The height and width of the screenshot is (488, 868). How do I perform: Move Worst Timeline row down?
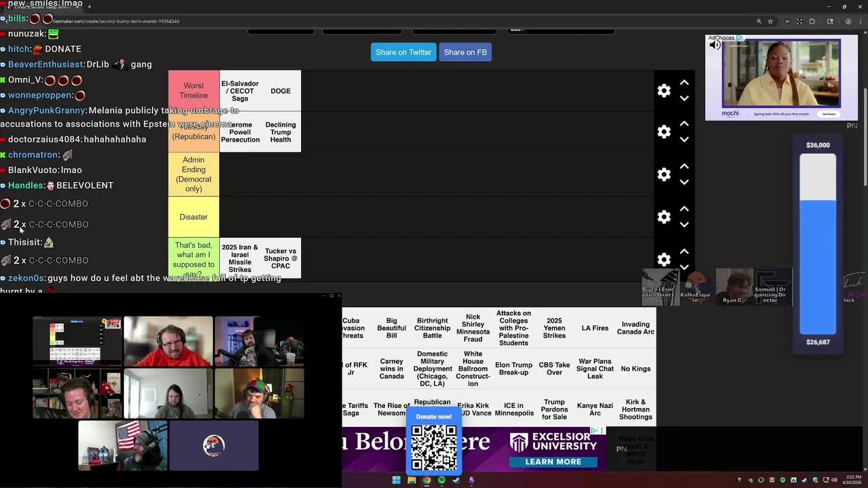tap(684, 98)
